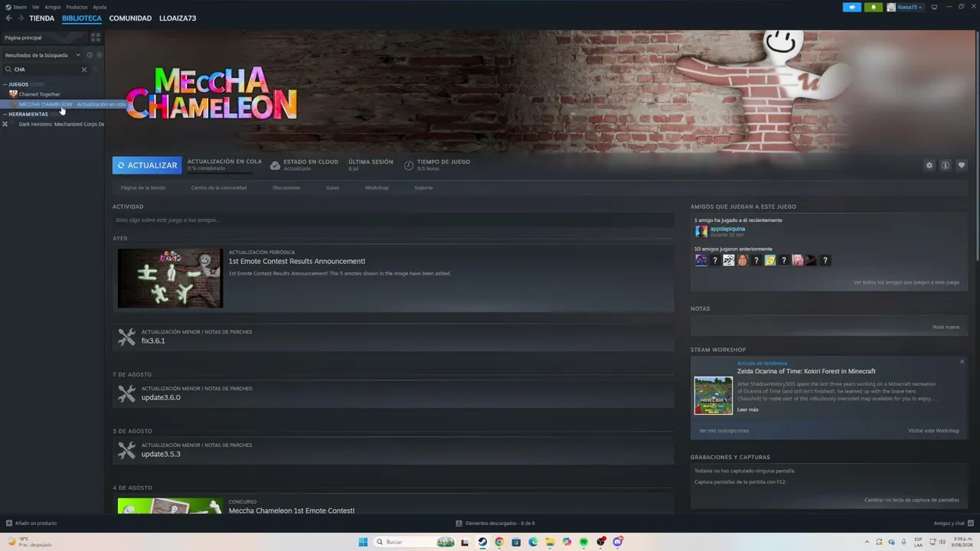Click the blue ACTUALIZAR button
This screenshot has width=980, height=551.
(147, 165)
